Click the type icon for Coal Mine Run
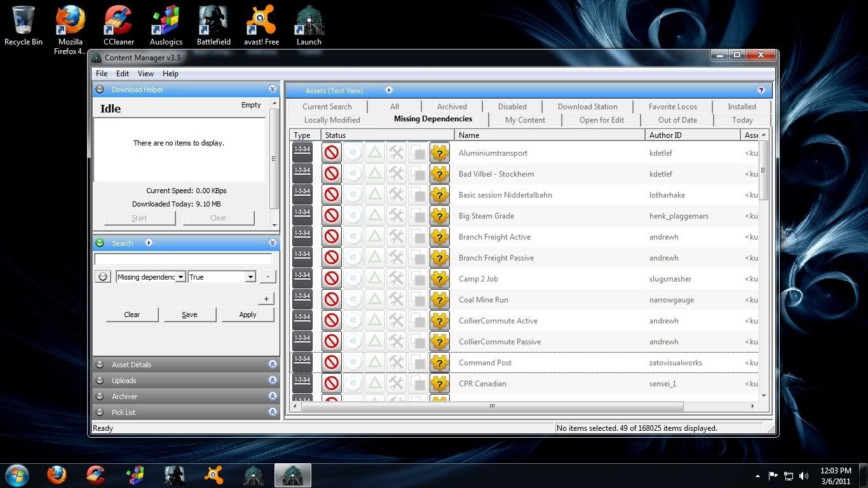The width and height of the screenshot is (868, 488). click(x=302, y=300)
